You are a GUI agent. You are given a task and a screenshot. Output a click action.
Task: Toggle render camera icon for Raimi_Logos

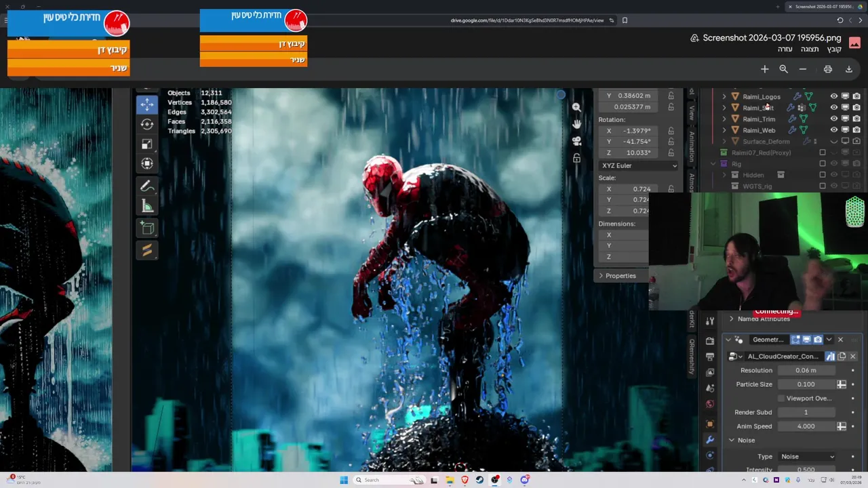[856, 96]
